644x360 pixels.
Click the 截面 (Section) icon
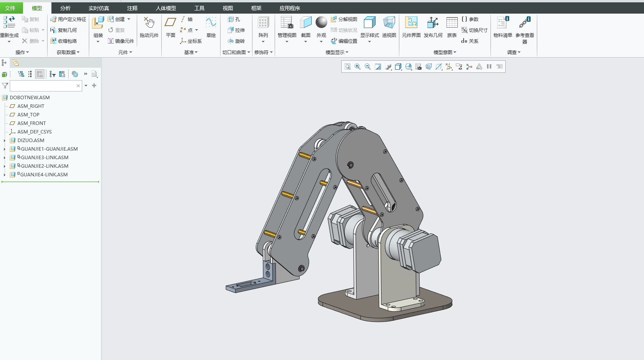[x=305, y=23]
